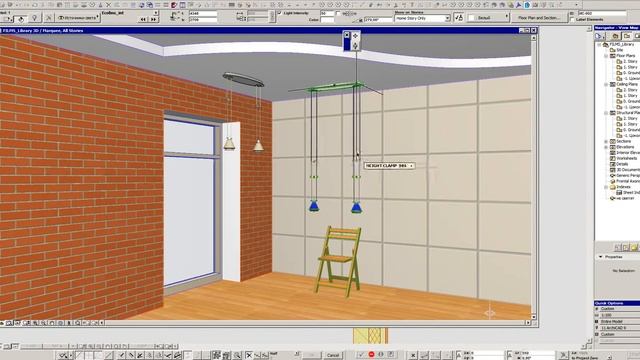The height and width of the screenshot is (360, 640).
Task: Click the red stop icon in bottom bar
Action: pos(371,355)
